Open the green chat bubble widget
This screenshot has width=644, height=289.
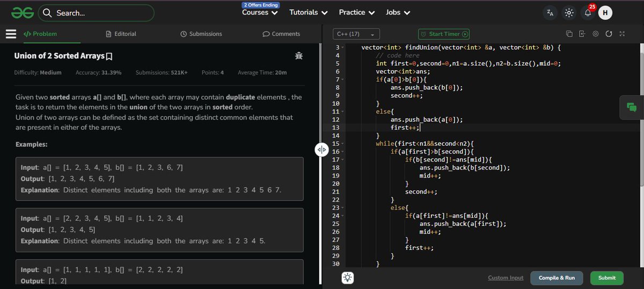coord(631,107)
